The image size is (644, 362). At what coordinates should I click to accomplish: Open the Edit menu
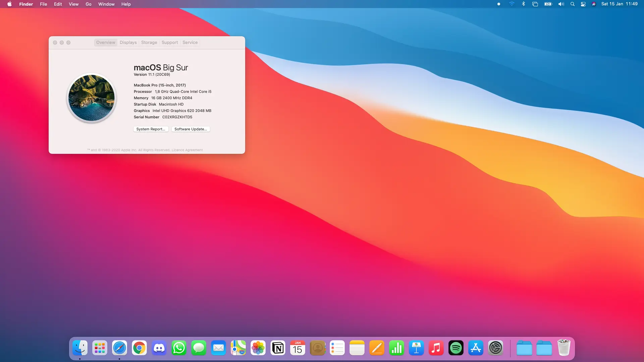coord(58,4)
